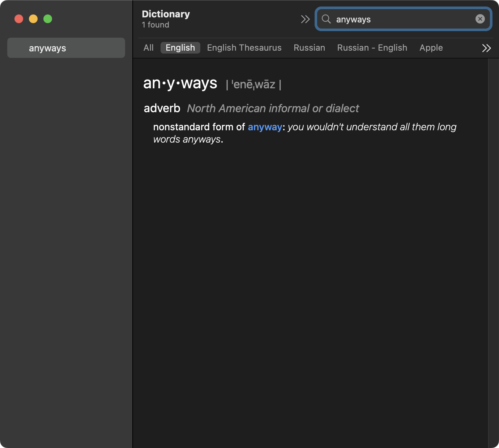Click the Dictionary window title

(166, 14)
